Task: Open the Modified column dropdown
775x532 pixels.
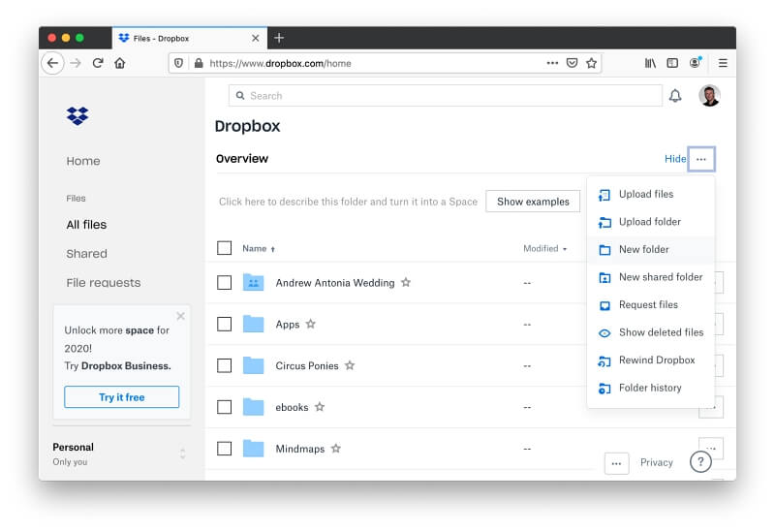Action: coord(545,249)
